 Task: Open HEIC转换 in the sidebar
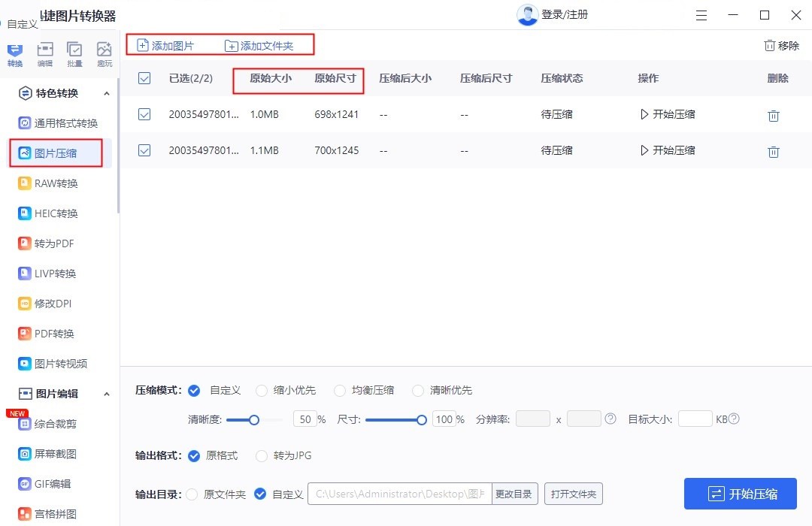click(x=47, y=213)
